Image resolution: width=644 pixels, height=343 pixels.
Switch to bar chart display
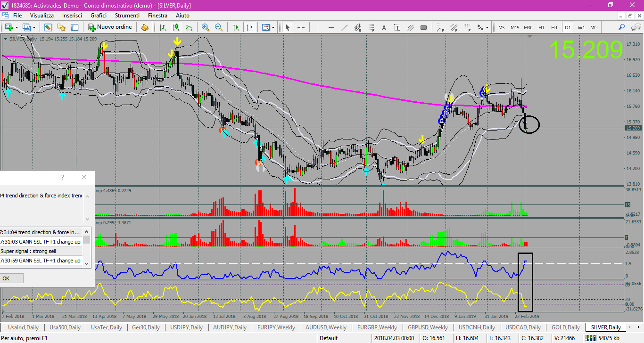pos(163,27)
